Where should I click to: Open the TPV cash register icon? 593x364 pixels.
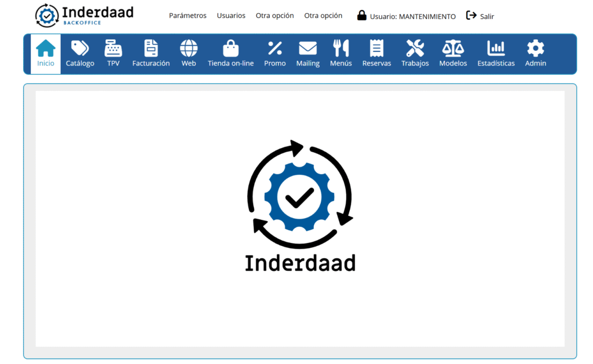(x=113, y=49)
